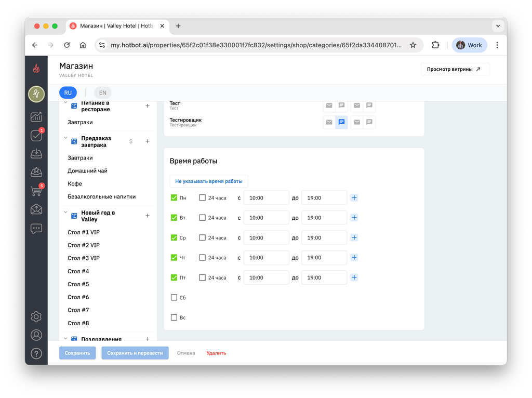
Task: Expand the browser tab search dropdown
Action: click(x=498, y=26)
